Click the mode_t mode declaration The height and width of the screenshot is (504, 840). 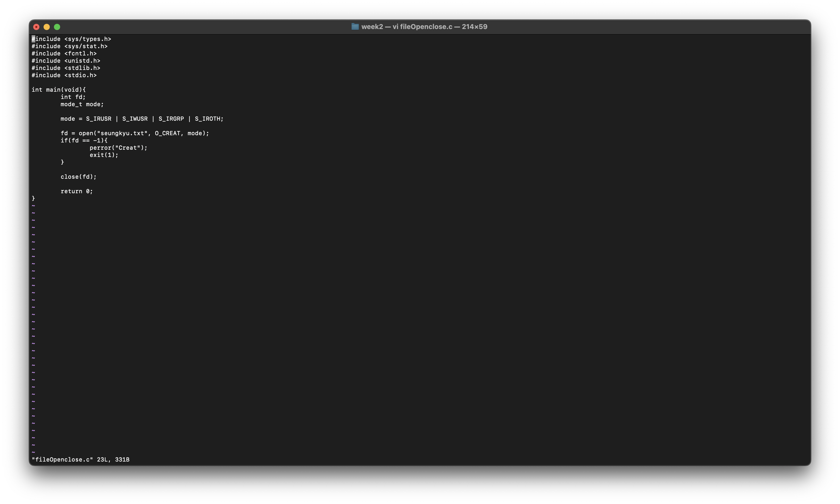pos(82,104)
